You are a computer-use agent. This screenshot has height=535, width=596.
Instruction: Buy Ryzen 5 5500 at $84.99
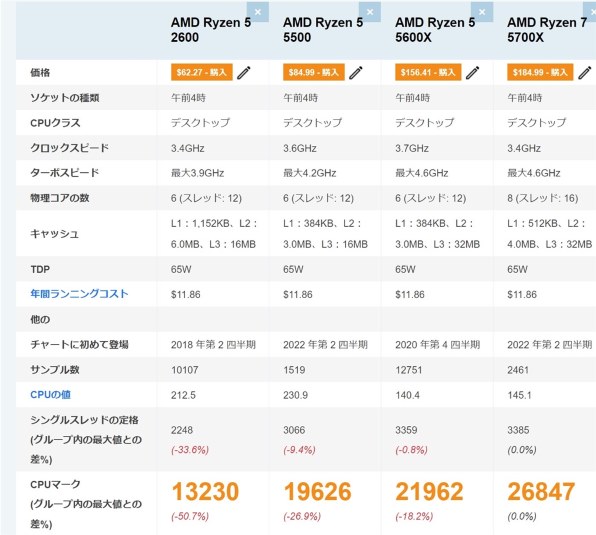click(x=314, y=72)
